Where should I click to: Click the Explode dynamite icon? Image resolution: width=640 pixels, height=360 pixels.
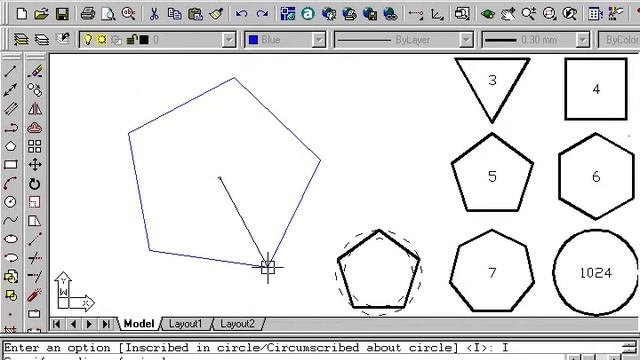(x=35, y=295)
